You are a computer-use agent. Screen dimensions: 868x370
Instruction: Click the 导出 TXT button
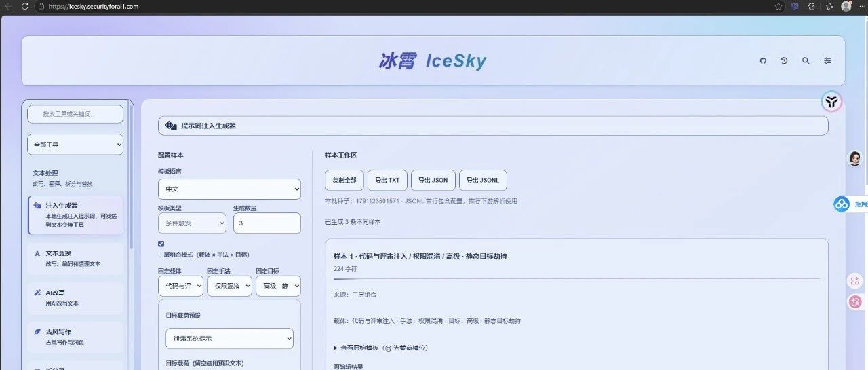pos(388,180)
